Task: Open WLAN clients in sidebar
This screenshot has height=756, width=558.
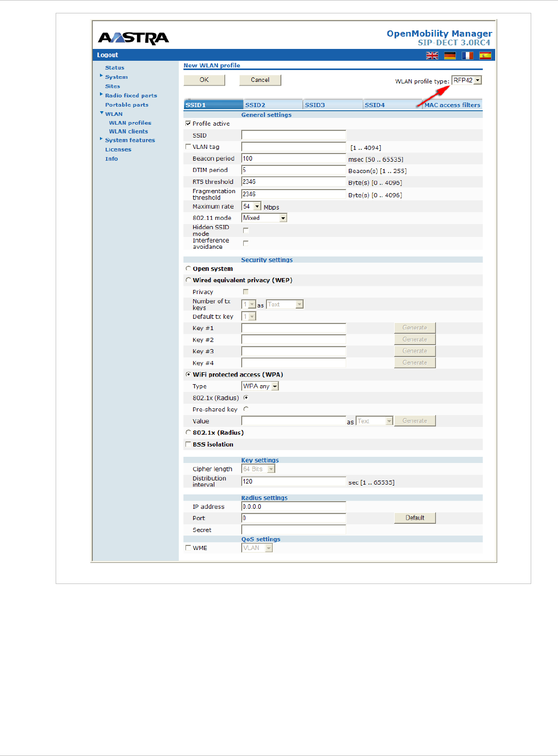Action: pos(128,132)
